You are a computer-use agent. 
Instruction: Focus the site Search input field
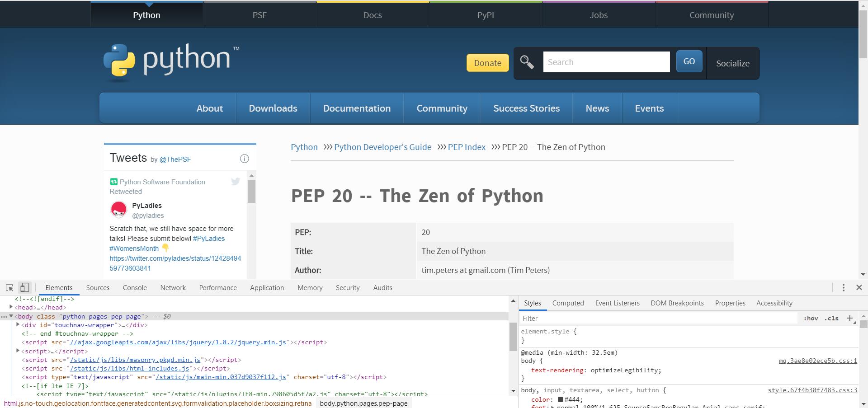(606, 62)
